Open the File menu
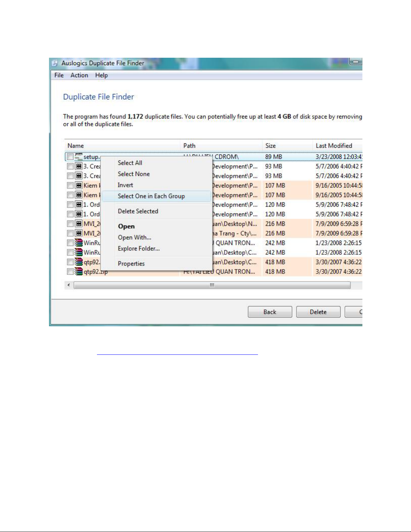This screenshot has width=411, height=532. coord(59,75)
